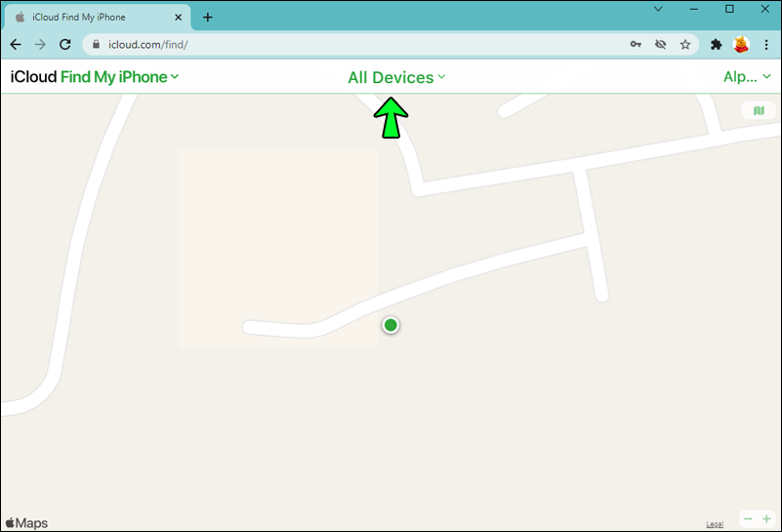This screenshot has width=782, height=532.
Task: Open Chrome three-dot menu
Action: (x=766, y=44)
